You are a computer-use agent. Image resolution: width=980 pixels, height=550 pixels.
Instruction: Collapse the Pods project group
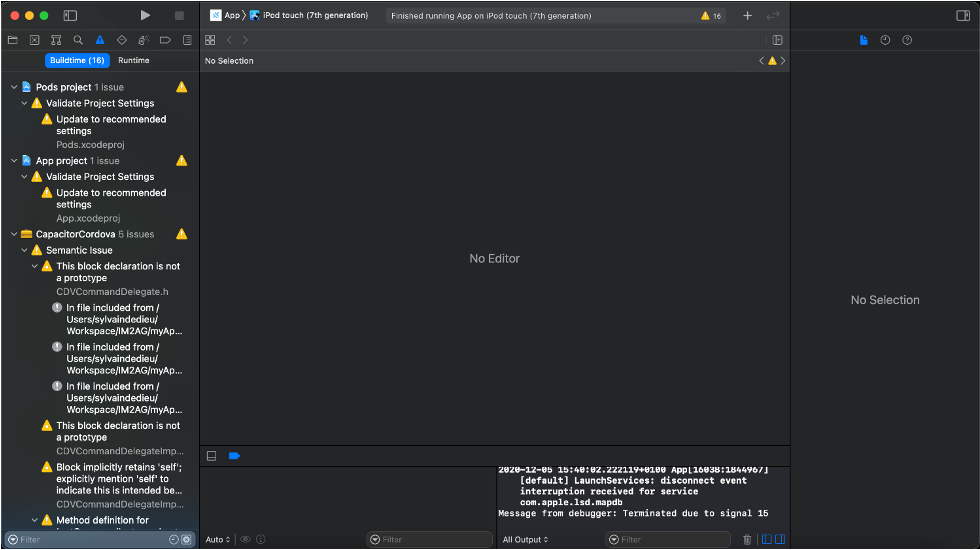tap(14, 87)
